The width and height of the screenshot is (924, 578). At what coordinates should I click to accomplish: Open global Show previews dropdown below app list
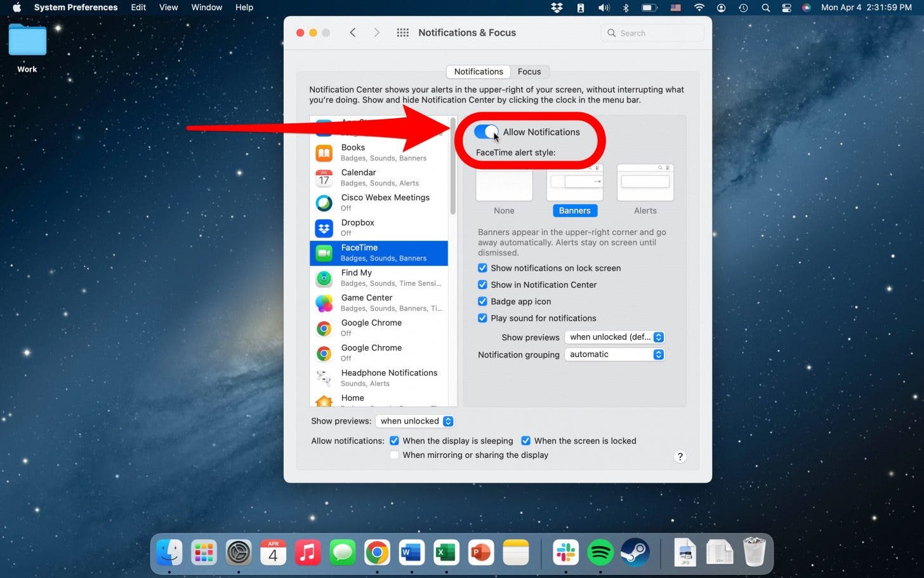tap(414, 421)
